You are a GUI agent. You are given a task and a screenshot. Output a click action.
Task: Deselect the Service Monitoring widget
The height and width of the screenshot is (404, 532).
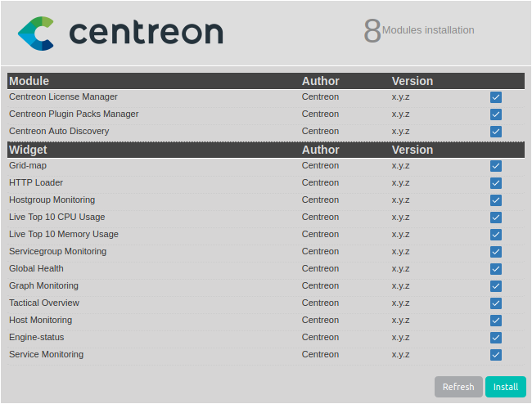pos(496,355)
